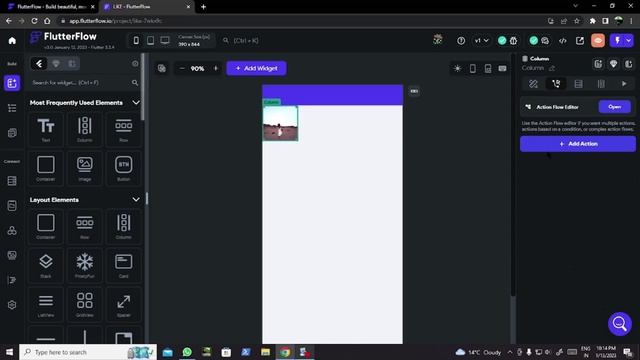640x360 pixels.
Task: Select Container under Layout Elements
Action: point(46,226)
